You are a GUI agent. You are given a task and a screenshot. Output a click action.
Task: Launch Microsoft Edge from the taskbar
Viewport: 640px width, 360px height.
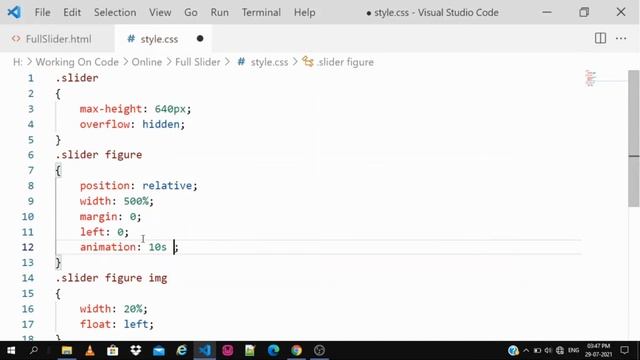273,350
